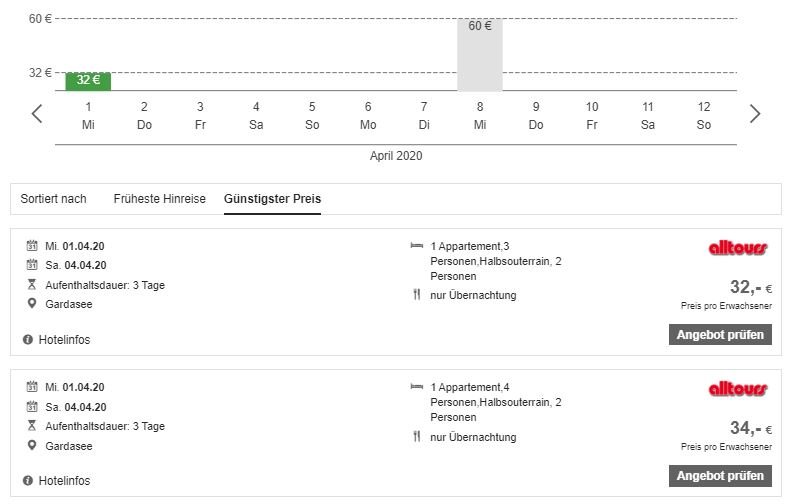Click the Gardasee location pin in the first offer
The image size is (793, 504).
tap(32, 304)
